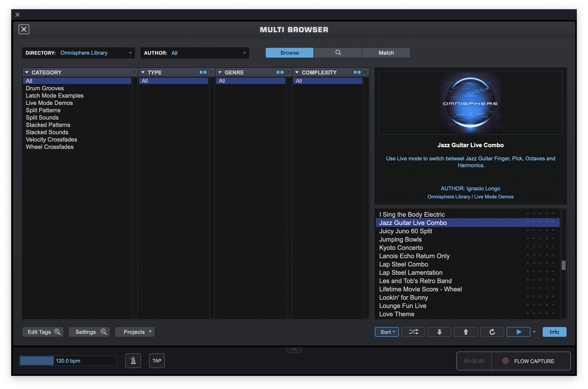Screen dimensions: 588x389
Task: Click the TAP tempo button
Action: [x=157, y=360]
